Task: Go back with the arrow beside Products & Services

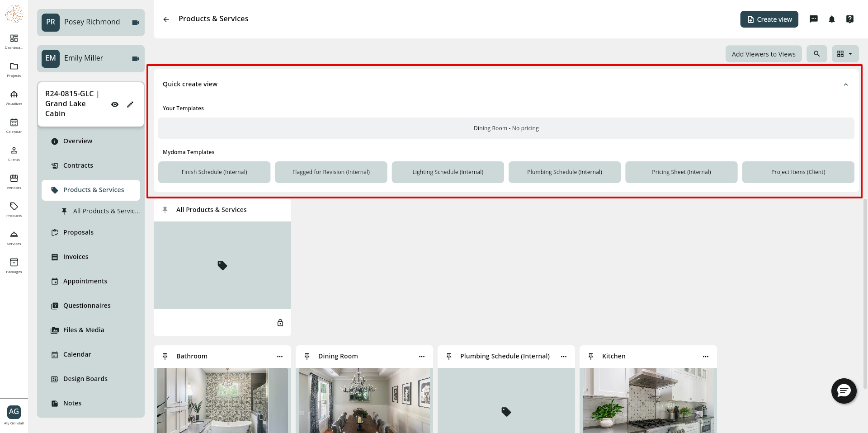Action: 166,19
